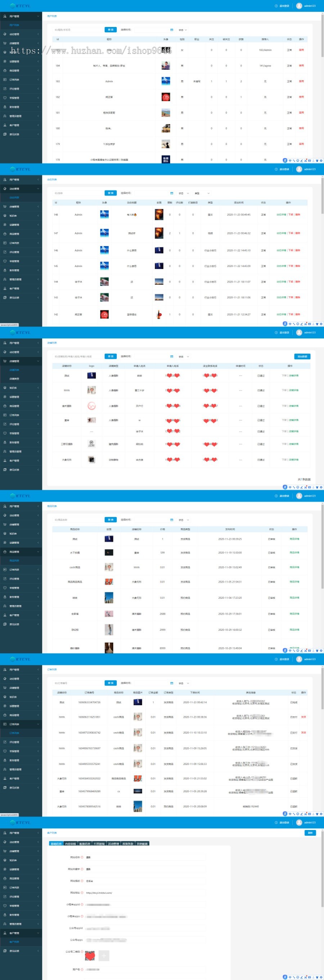The image size is (324, 980).
Task: Click 动态管理 icon in 用户列表 page sidebar
Action: [5, 34]
